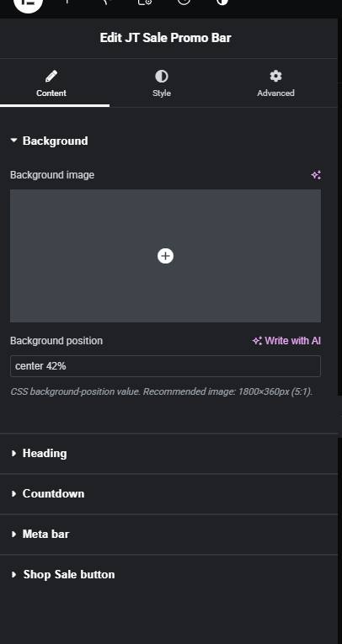Expand the Shop Sale button section
This screenshot has width=342, height=644.
coord(168,574)
